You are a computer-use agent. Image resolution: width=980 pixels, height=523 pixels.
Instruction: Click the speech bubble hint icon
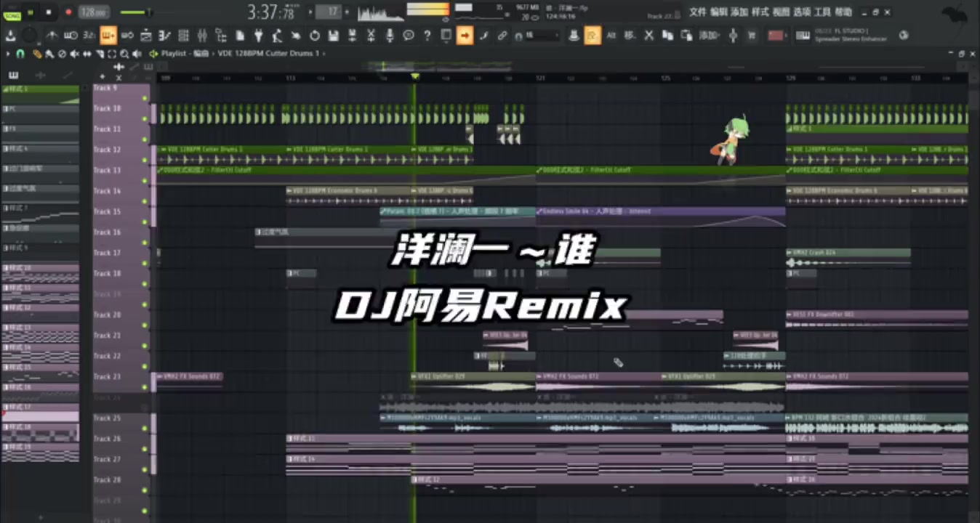pyautogui.click(x=409, y=35)
